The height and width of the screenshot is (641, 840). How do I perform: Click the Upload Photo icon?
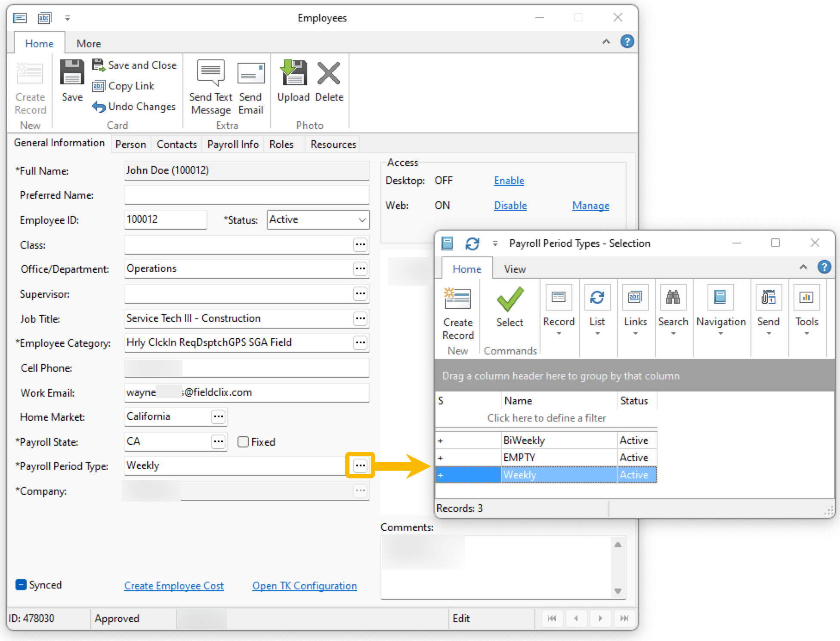point(293,72)
